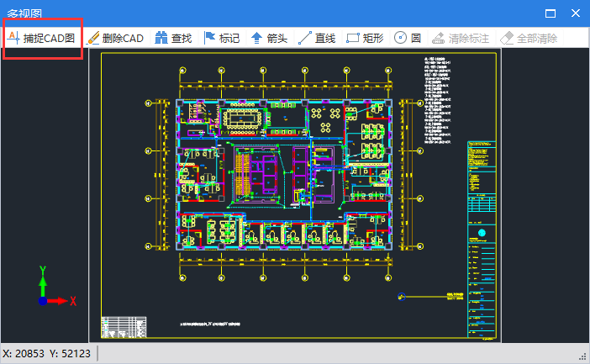Select the 删除CAD brush tool
Viewport: 590px width, 364px height.
coord(116,38)
